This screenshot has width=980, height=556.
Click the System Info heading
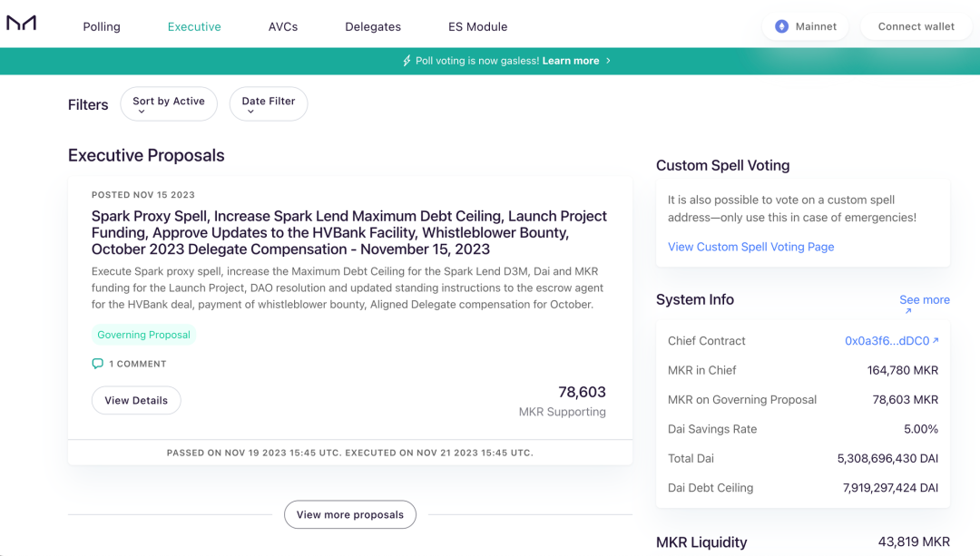pos(695,300)
